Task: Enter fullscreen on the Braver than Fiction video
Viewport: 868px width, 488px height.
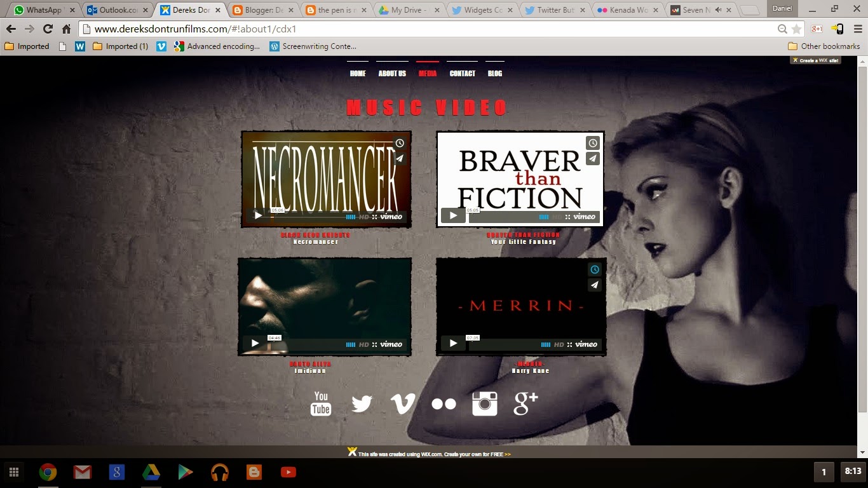Action: pyautogui.click(x=568, y=217)
